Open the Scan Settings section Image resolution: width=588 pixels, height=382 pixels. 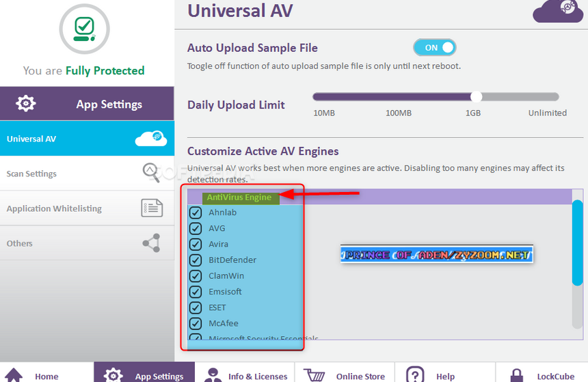87,173
